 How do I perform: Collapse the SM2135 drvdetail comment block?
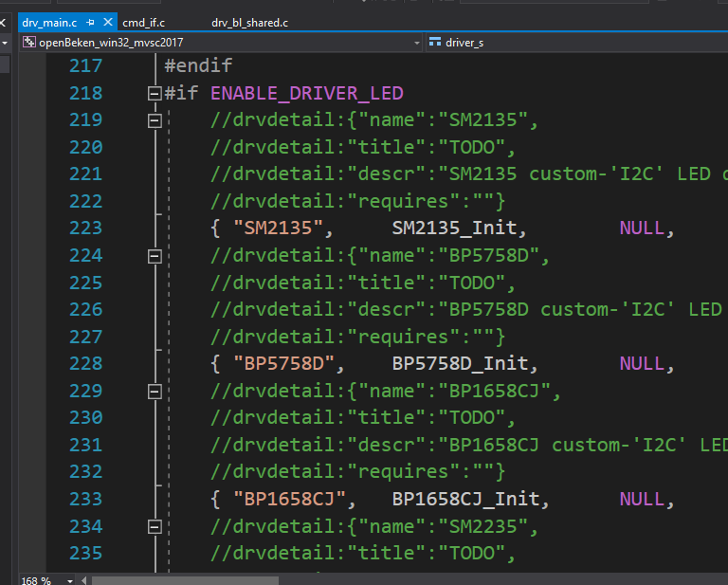[x=155, y=120]
